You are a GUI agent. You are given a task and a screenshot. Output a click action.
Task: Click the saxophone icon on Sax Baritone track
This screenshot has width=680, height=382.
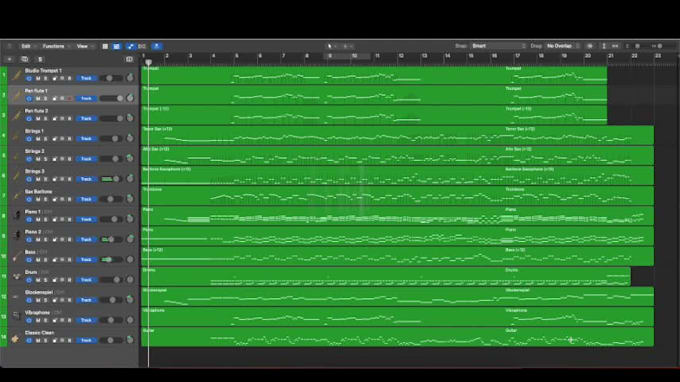(x=16, y=196)
